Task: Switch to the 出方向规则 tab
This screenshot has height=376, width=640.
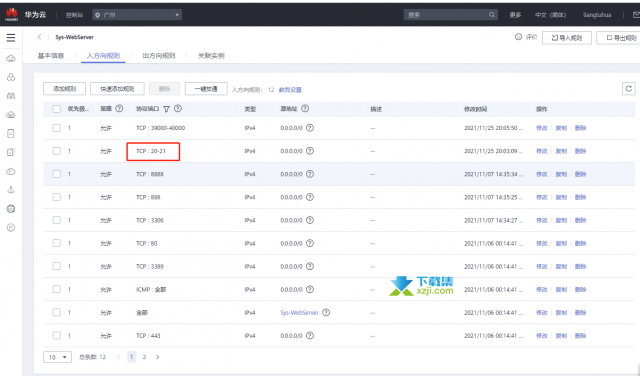Action: 158,56
